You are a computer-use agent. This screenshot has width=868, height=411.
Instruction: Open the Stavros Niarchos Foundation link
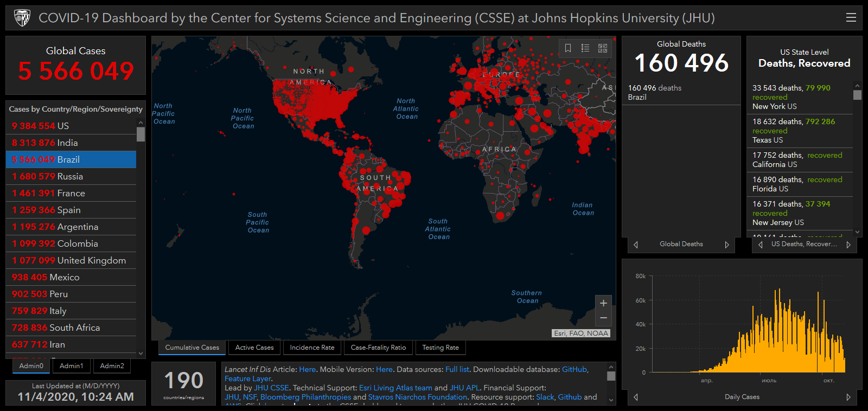pos(417,397)
